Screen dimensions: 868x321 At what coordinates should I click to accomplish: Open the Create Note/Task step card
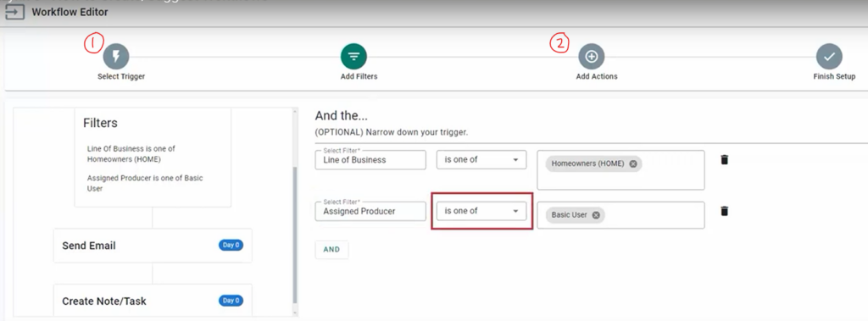tap(153, 301)
